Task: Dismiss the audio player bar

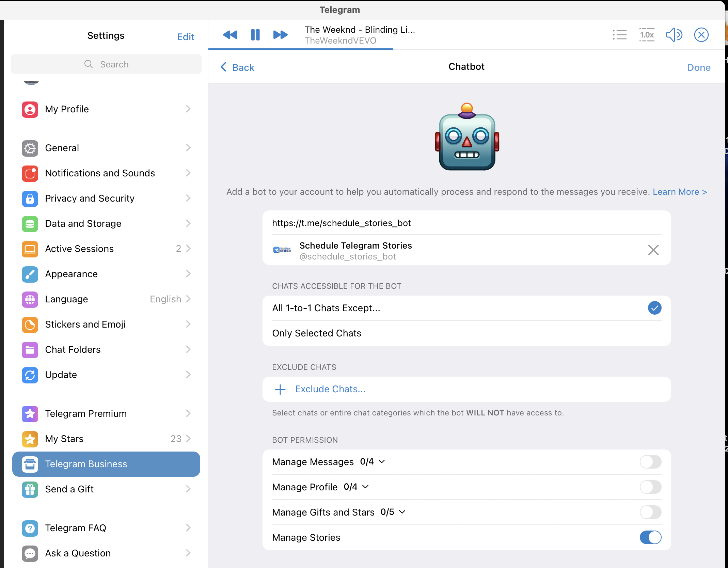Action: 701,35
